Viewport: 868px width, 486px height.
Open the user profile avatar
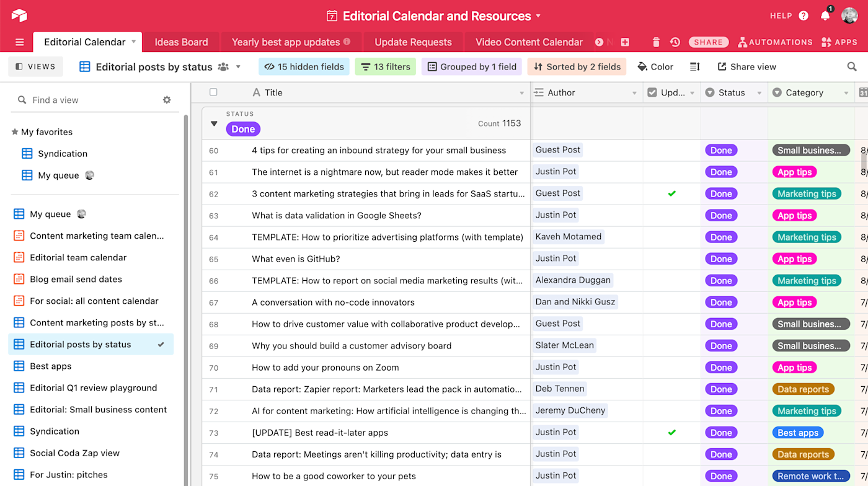click(849, 15)
